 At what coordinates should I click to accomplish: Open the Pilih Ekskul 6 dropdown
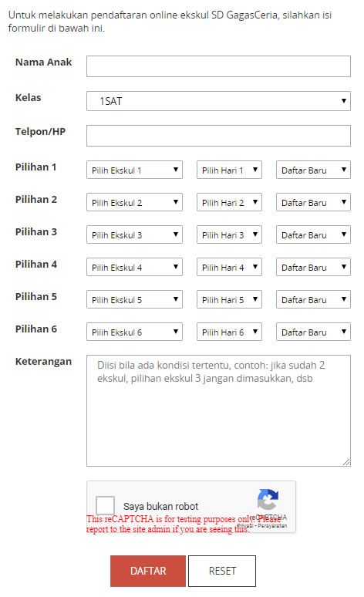pyautogui.click(x=134, y=332)
